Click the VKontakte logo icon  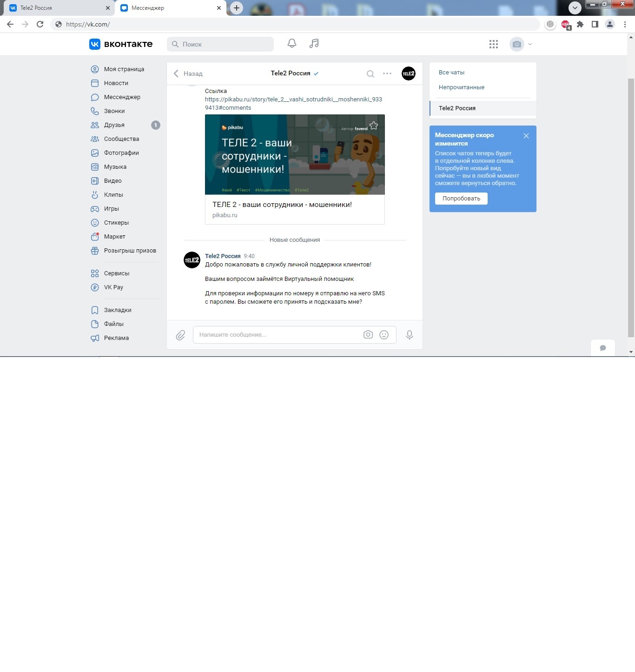click(95, 44)
